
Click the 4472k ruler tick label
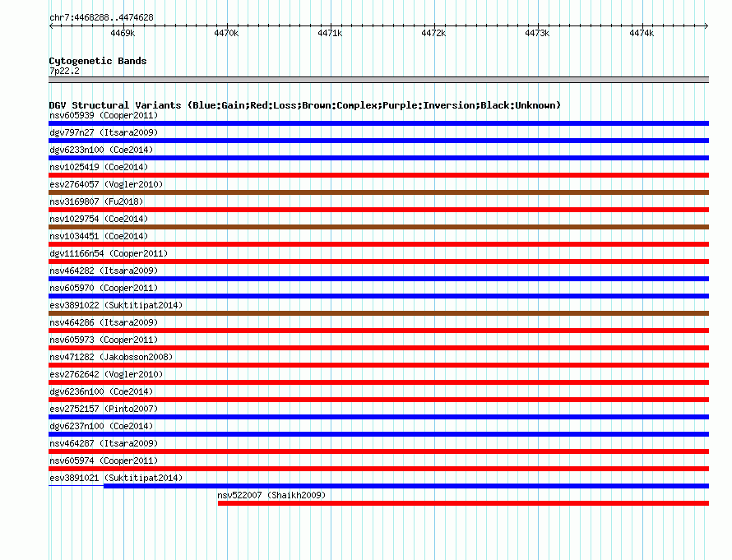click(433, 33)
